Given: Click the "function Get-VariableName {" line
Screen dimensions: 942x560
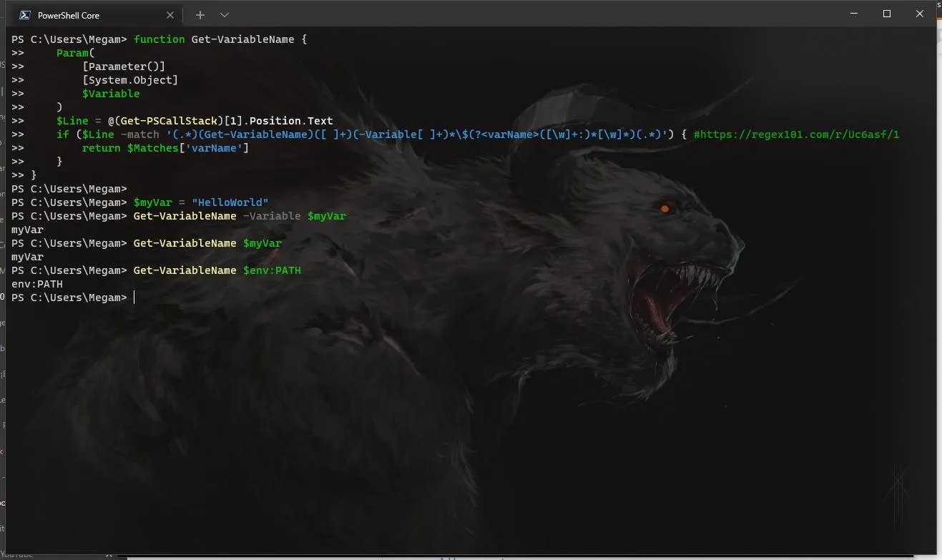Looking at the screenshot, I should pos(220,39).
